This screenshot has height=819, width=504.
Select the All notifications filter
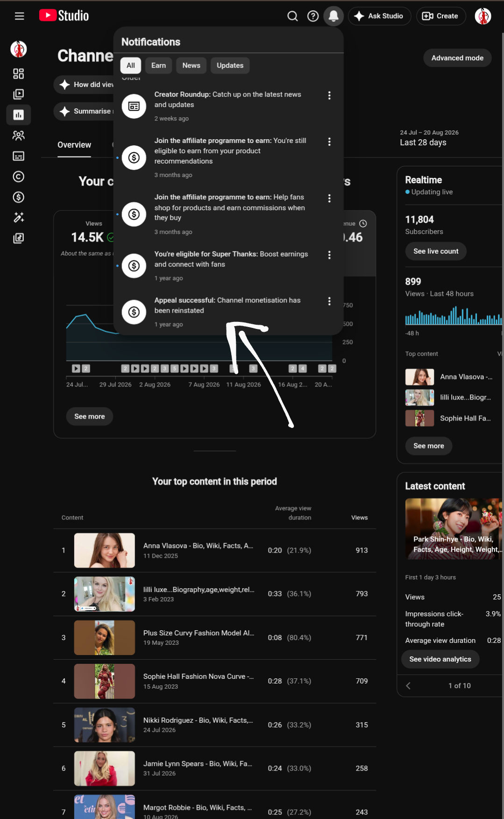click(x=131, y=65)
